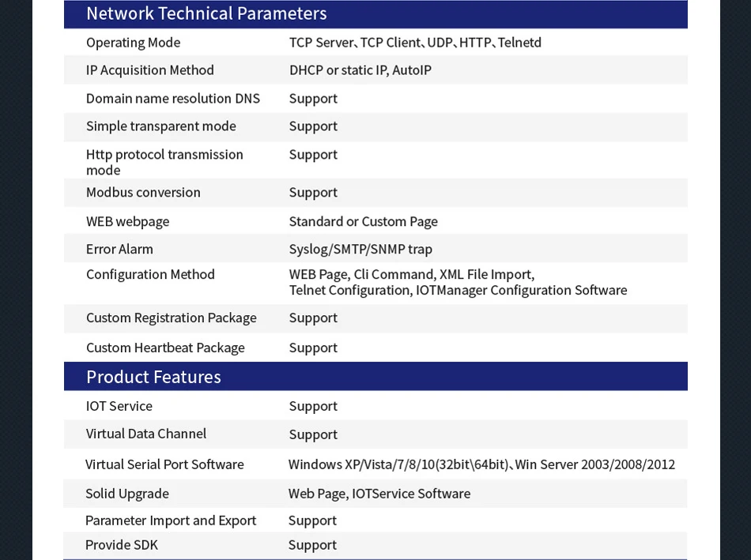Click the Product Features header
Screen dimensions: 751x560
153,377
